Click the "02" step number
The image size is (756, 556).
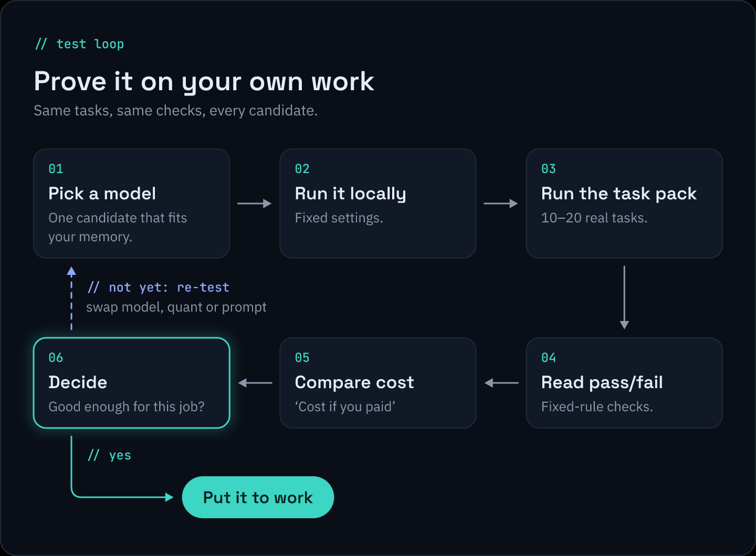coord(302,169)
